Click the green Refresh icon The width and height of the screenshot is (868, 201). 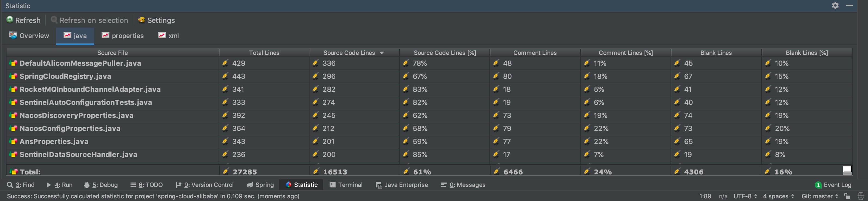(x=10, y=20)
